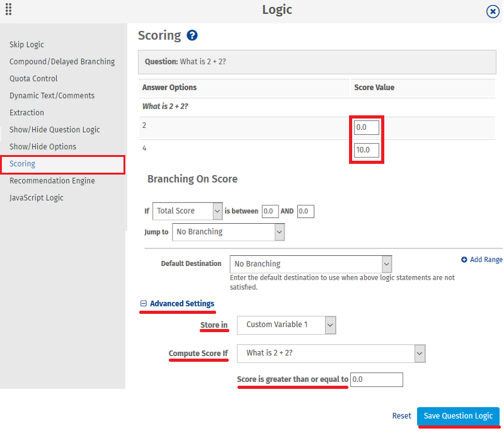
Task: Click the Score greater than or equal field
Action: (377, 379)
